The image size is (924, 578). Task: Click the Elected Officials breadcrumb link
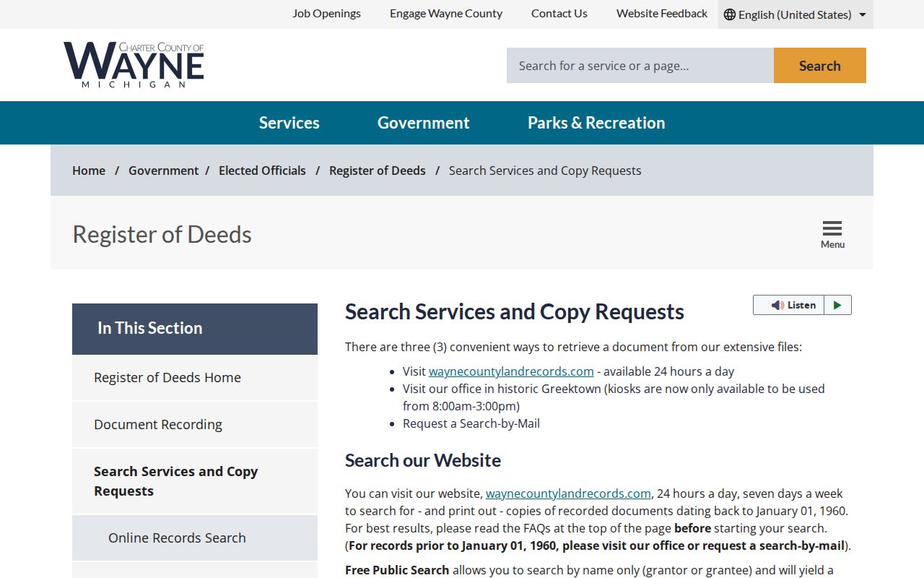tap(262, 171)
